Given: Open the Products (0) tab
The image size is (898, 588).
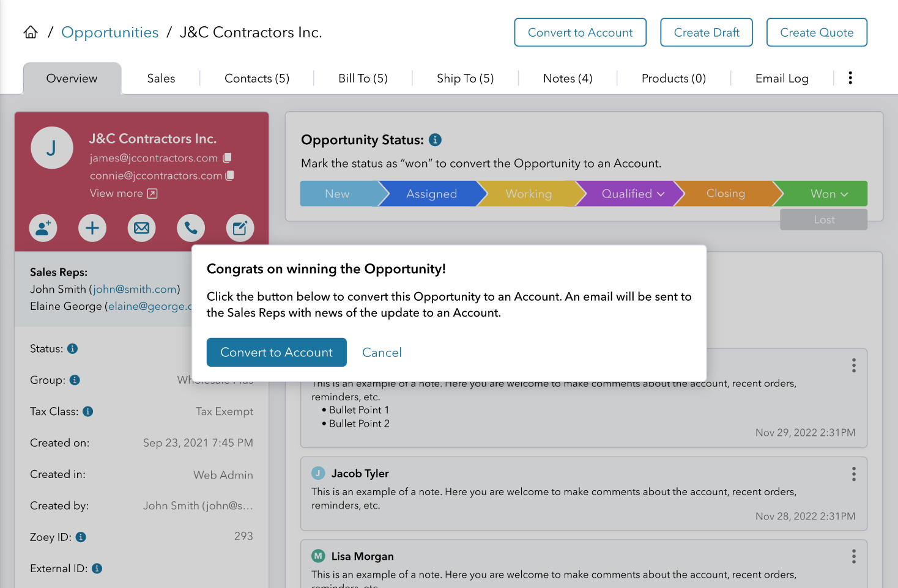Looking at the screenshot, I should [673, 78].
